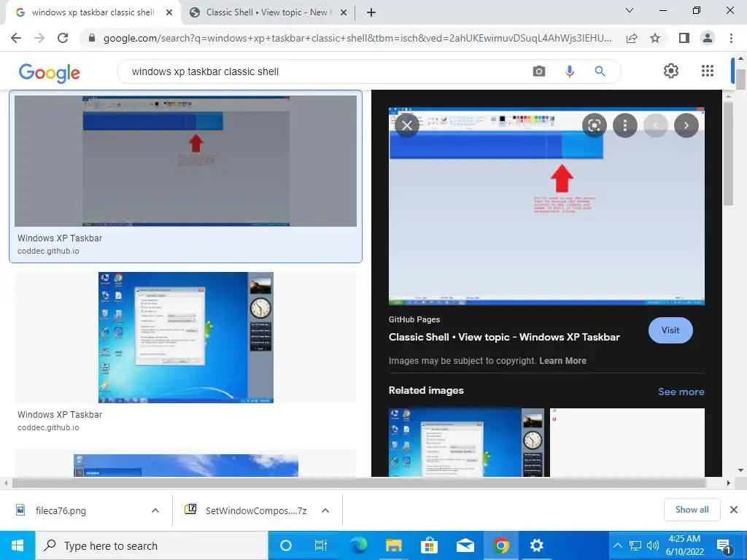Close the image preview panel

tap(407, 125)
